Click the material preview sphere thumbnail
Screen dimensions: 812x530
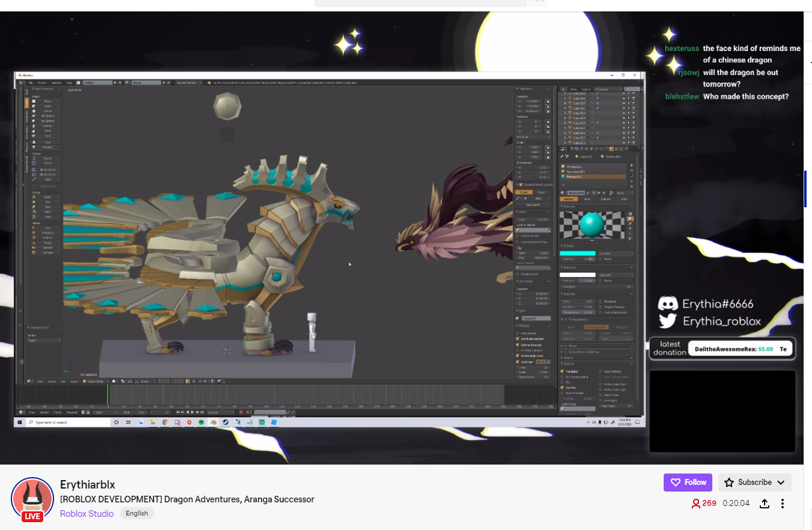pos(592,225)
